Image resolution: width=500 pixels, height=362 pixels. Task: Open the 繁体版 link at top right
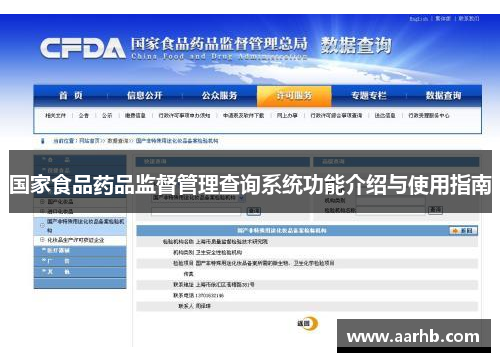click(443, 19)
